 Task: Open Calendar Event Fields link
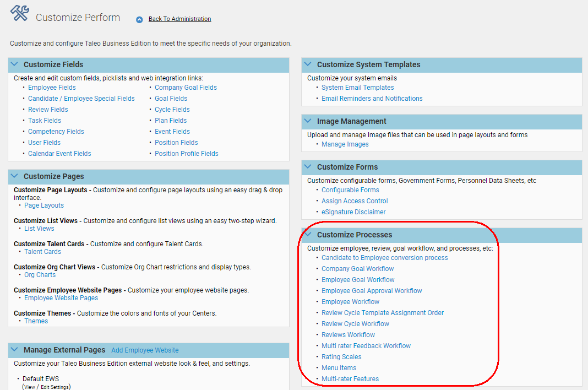coord(59,154)
